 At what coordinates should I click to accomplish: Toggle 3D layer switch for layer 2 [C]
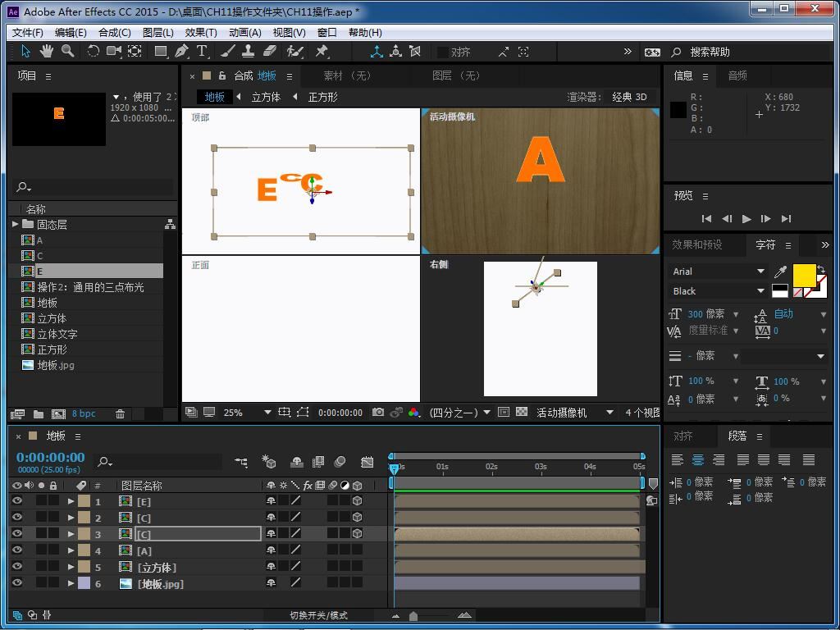click(x=358, y=517)
